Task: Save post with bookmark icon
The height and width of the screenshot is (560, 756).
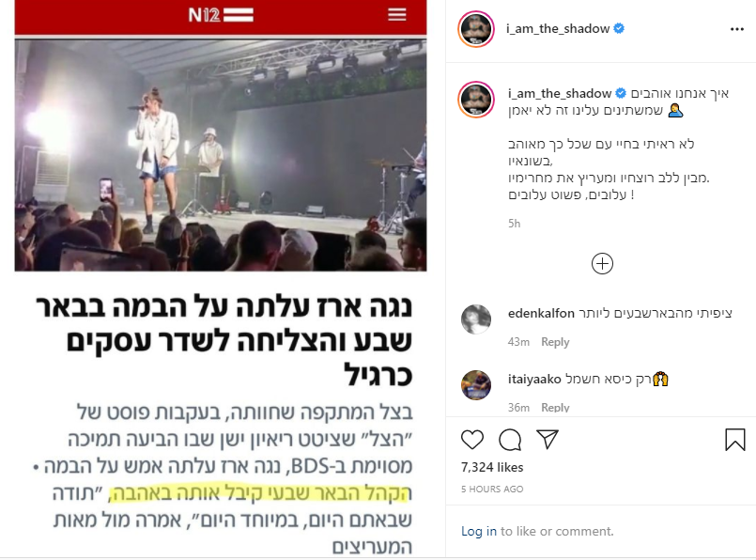Action: pos(734,440)
